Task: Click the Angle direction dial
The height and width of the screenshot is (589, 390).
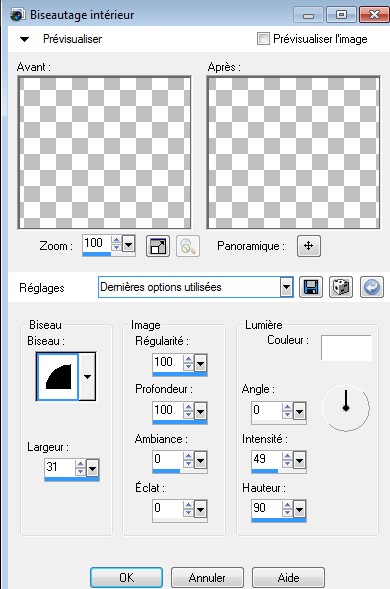Action: point(346,408)
